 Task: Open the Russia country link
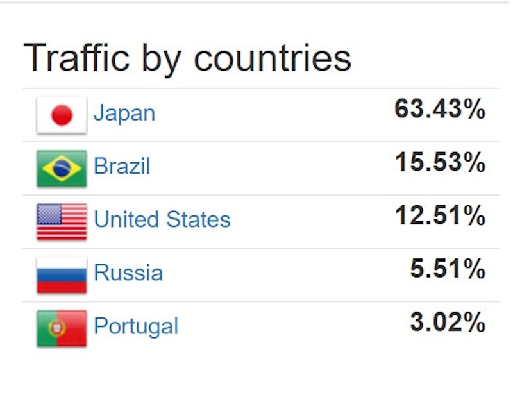[128, 273]
